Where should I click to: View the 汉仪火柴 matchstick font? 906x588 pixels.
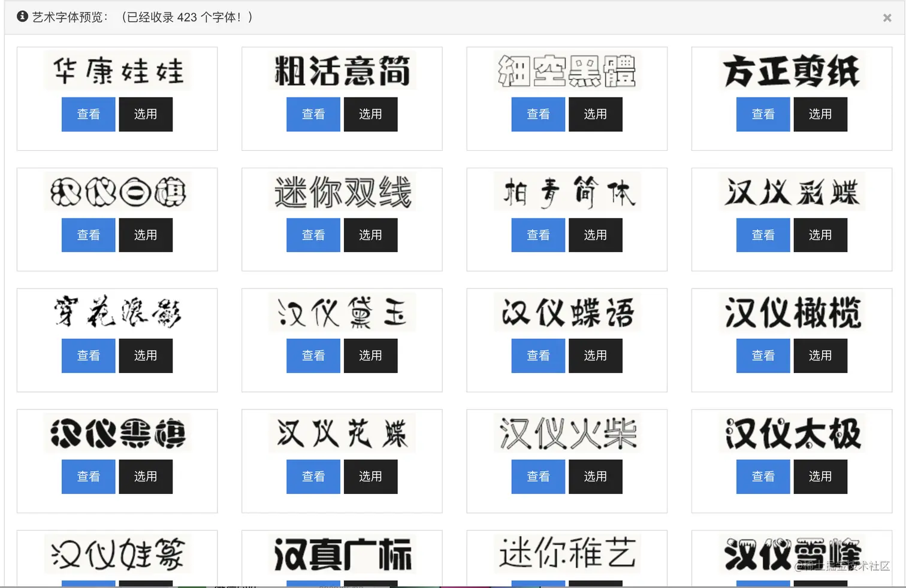(x=538, y=477)
